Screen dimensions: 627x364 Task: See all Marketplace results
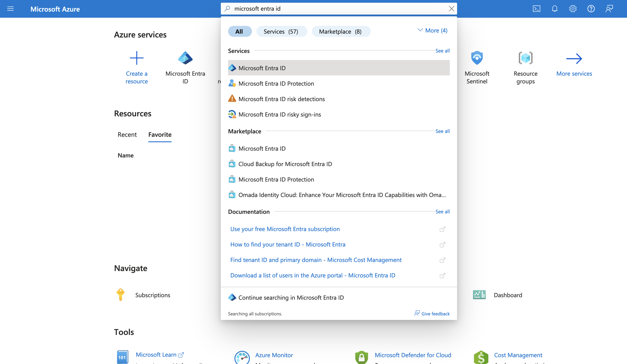click(442, 131)
